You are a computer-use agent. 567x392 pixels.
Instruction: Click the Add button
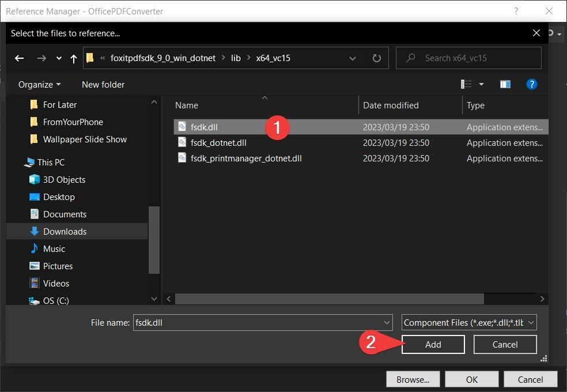pos(433,344)
